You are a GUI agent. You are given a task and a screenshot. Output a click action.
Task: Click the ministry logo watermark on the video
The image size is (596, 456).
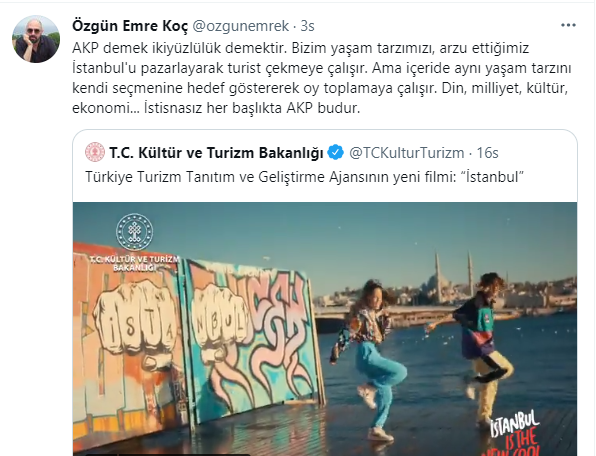click(x=135, y=242)
